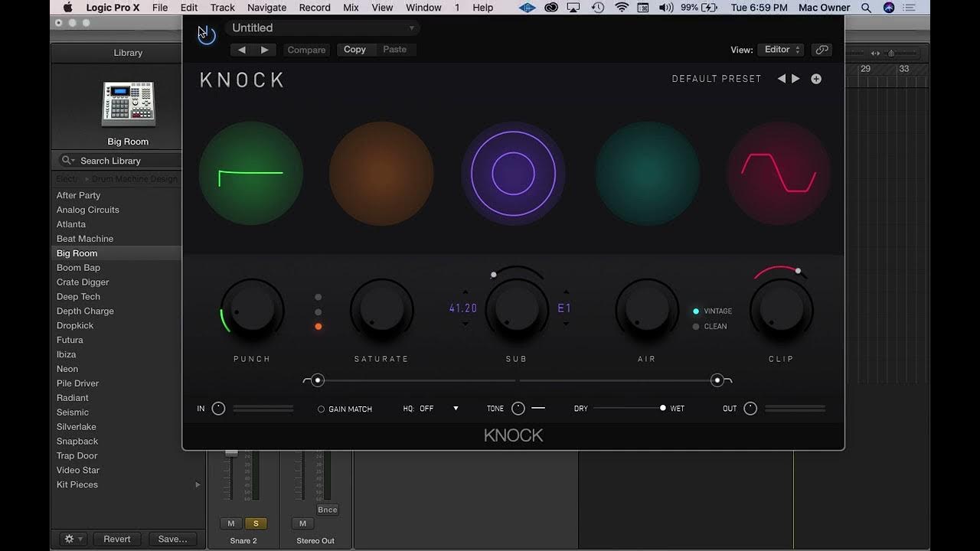This screenshot has height=551, width=980.
Task: Click the plugin link chain icon
Action: [822, 50]
